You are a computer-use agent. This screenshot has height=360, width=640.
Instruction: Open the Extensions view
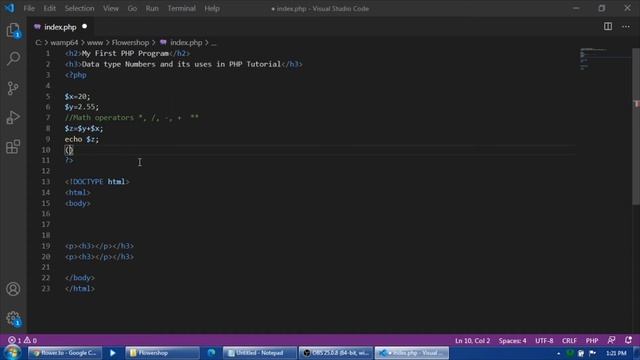click(x=13, y=147)
